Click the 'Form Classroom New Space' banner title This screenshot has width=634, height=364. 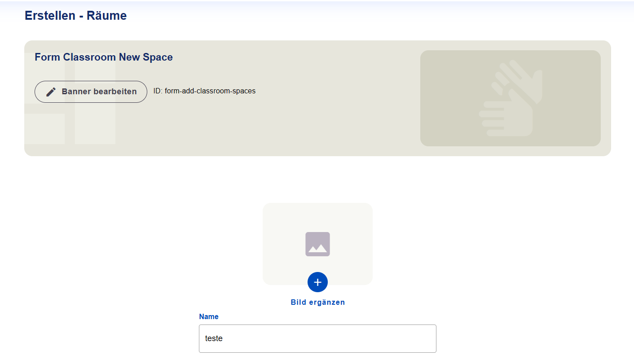coord(104,57)
